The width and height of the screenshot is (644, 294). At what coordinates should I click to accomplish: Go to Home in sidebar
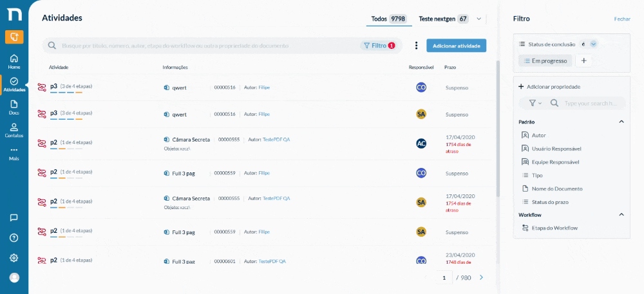(14, 62)
